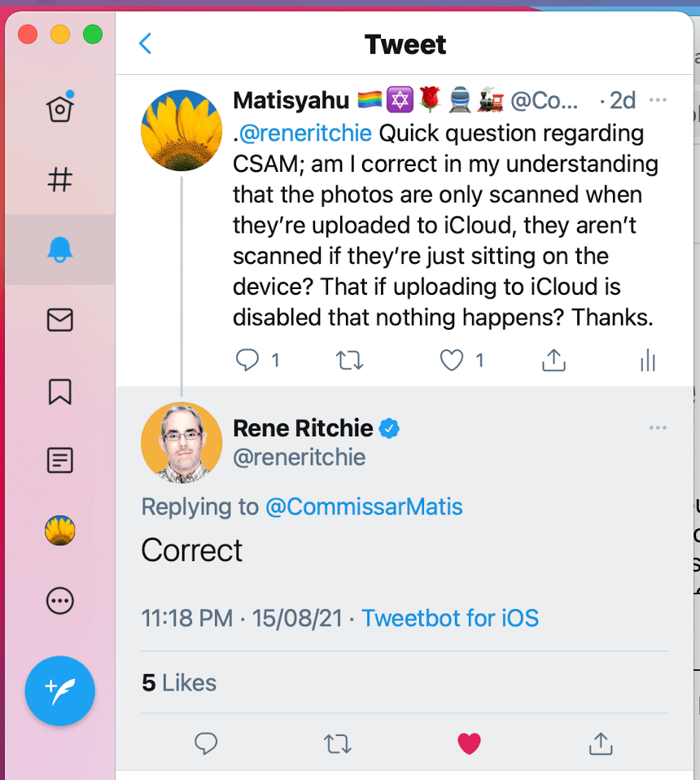Open the options menu on Matisyahu's tweet

tap(658, 100)
